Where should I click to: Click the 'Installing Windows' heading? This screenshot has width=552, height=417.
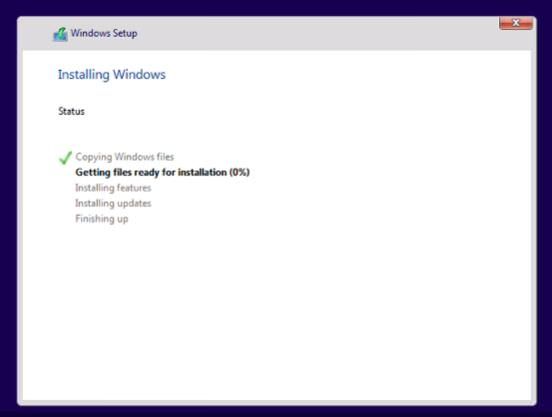pos(112,75)
